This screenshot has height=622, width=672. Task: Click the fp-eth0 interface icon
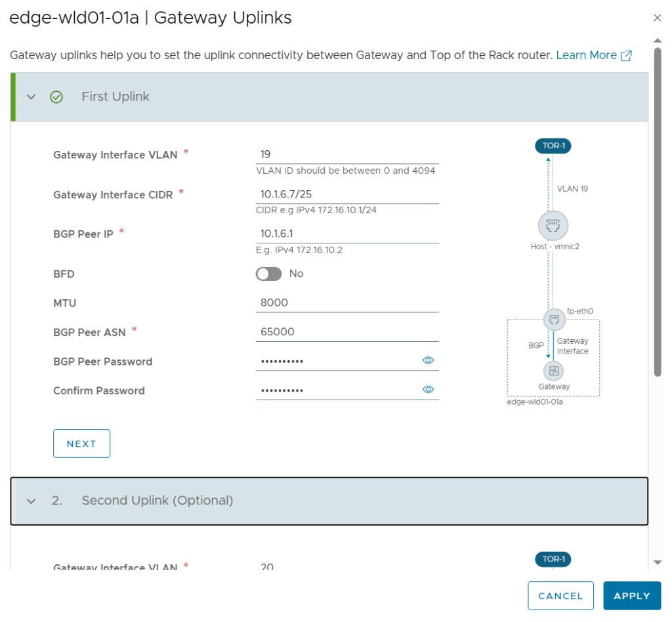(553, 320)
